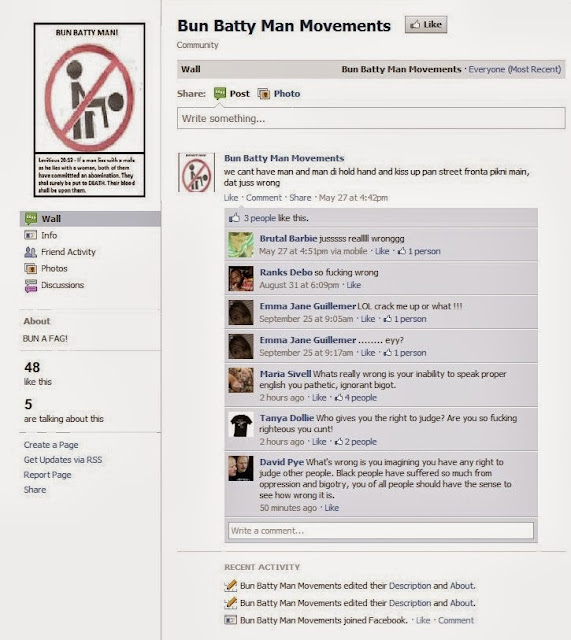The image size is (571, 640).
Task: Open the Everyone (Most Recent) filter
Action: coord(514,69)
